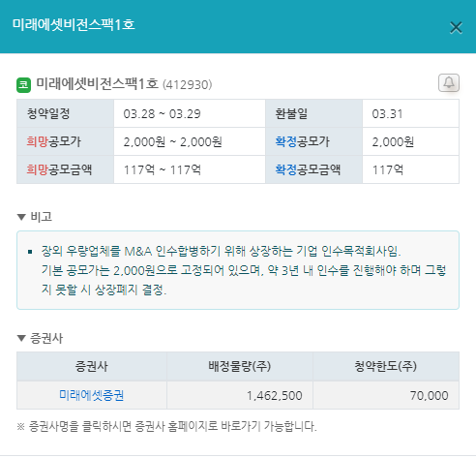Click the 청약일정 label cell
Screen dimensions: 476x458
[x=65, y=113]
